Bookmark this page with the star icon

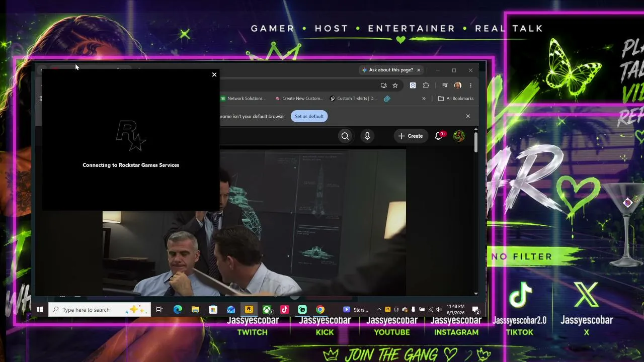395,85
